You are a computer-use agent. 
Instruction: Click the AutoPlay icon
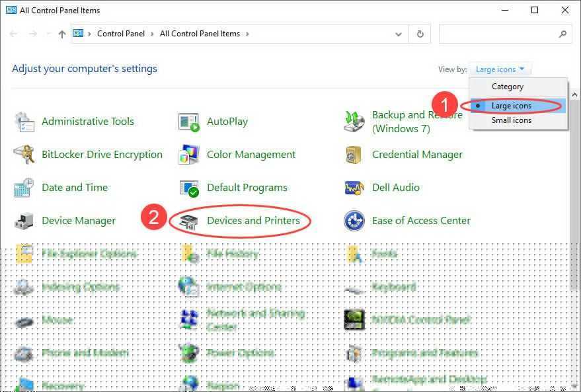tap(189, 122)
